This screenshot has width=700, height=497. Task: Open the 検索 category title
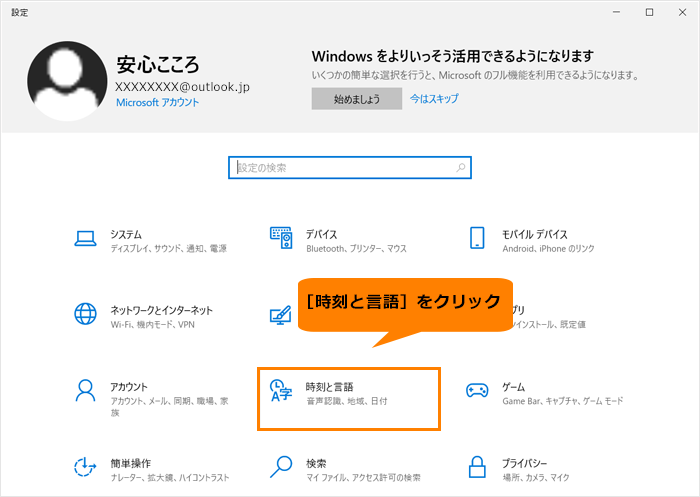point(316,463)
